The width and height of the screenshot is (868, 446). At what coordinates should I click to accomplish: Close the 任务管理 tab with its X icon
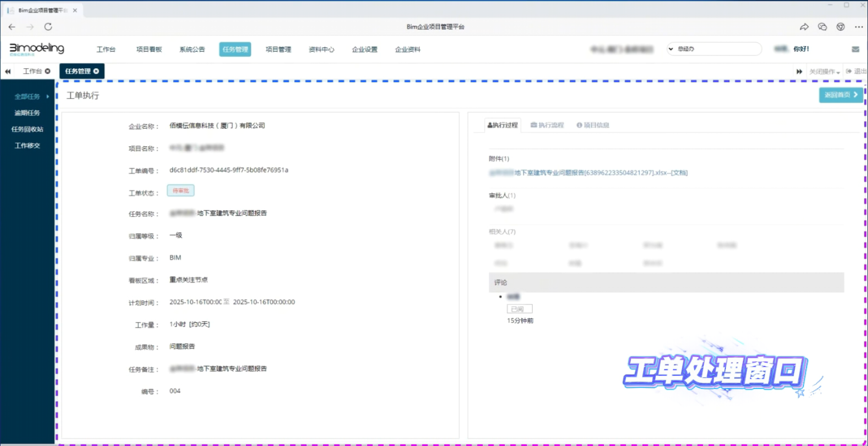(96, 71)
